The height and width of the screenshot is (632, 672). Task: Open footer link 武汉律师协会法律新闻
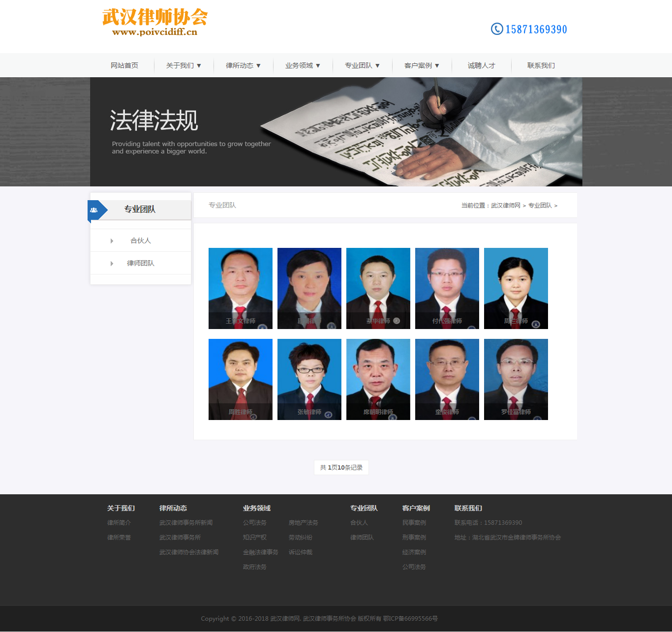click(189, 552)
